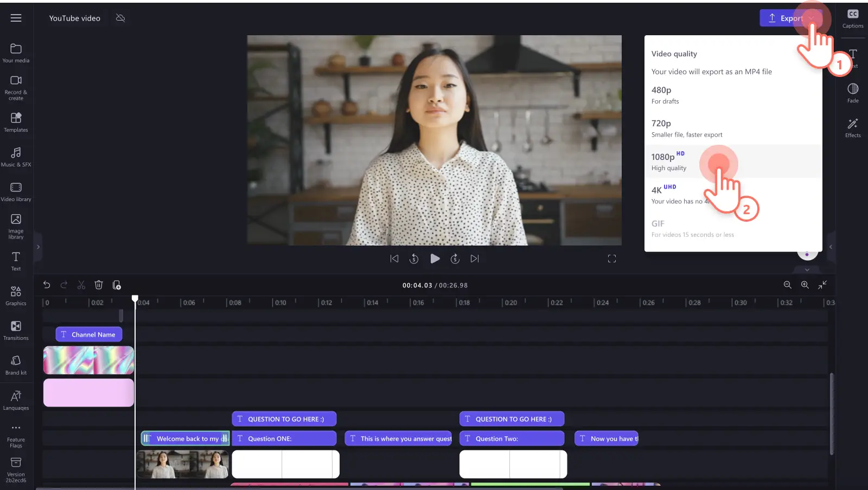Screen dimensions: 868x490
Task: Select This is where you answer clip
Action: coord(398,439)
